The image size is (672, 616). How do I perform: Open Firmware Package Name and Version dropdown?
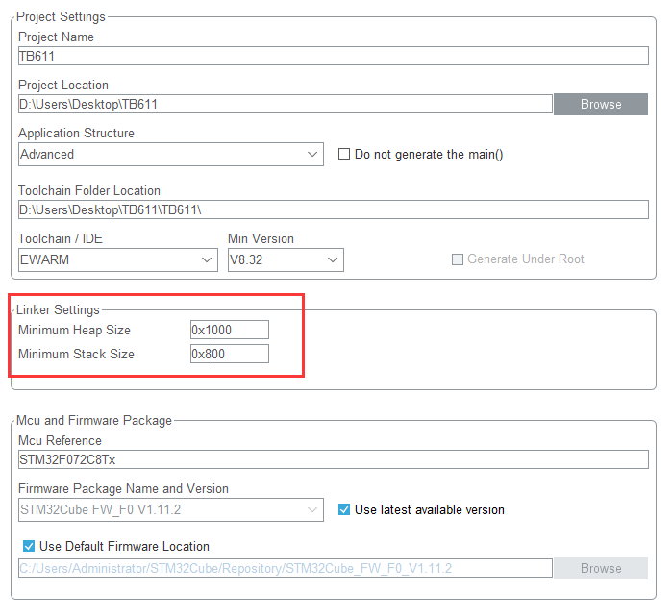click(x=171, y=509)
